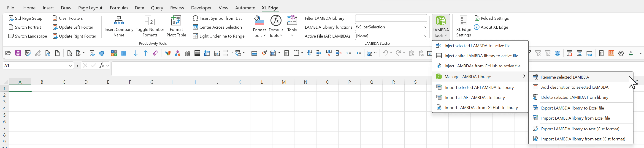Click the green flask icon in toolbar
Image resolution: width=644 pixels, height=148 pixels.
point(631,53)
